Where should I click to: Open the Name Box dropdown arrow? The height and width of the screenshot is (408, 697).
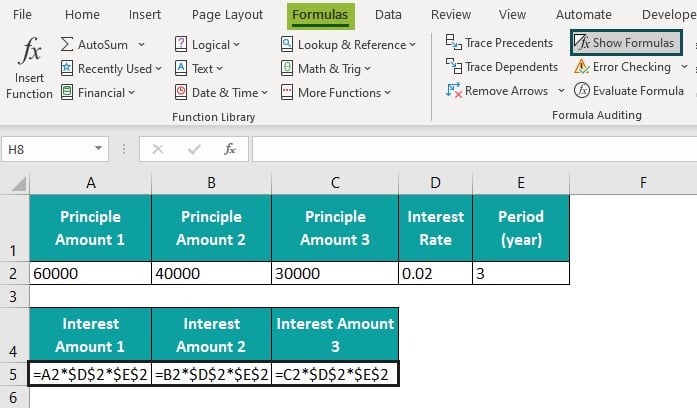point(98,148)
